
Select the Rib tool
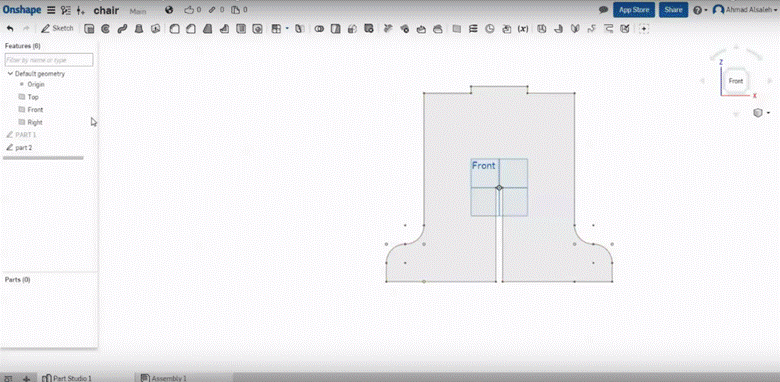[x=224, y=29]
